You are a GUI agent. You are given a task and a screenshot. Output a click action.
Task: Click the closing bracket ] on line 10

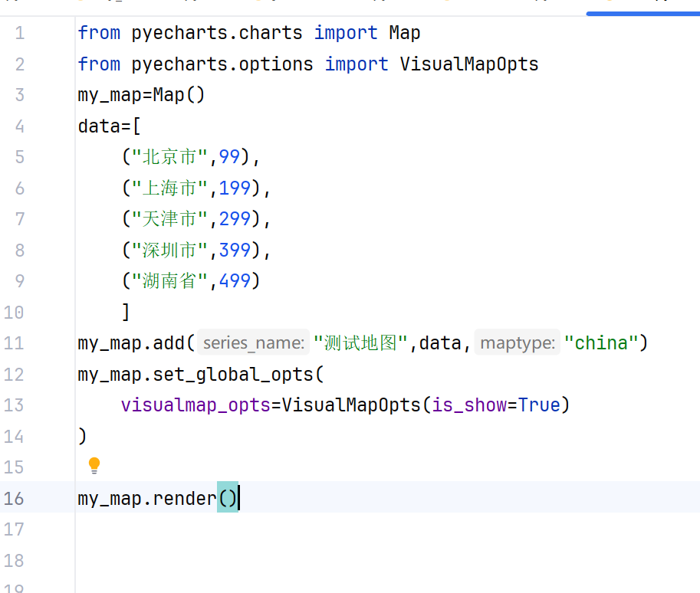coord(126,312)
